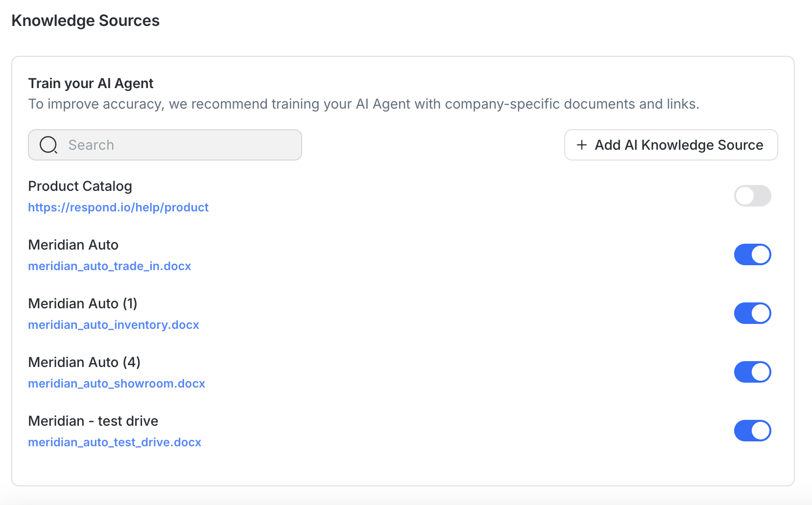Click the Knowledge Sources page heading
812x505 pixels.
(x=85, y=21)
